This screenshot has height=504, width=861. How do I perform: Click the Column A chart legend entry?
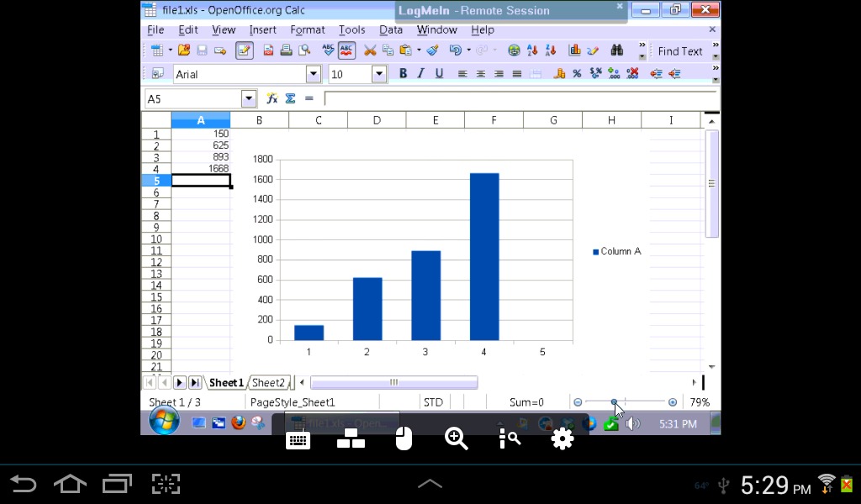click(616, 251)
